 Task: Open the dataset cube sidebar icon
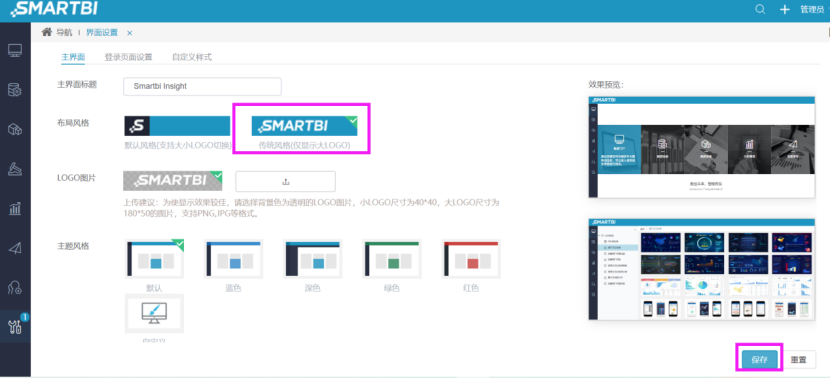point(15,129)
